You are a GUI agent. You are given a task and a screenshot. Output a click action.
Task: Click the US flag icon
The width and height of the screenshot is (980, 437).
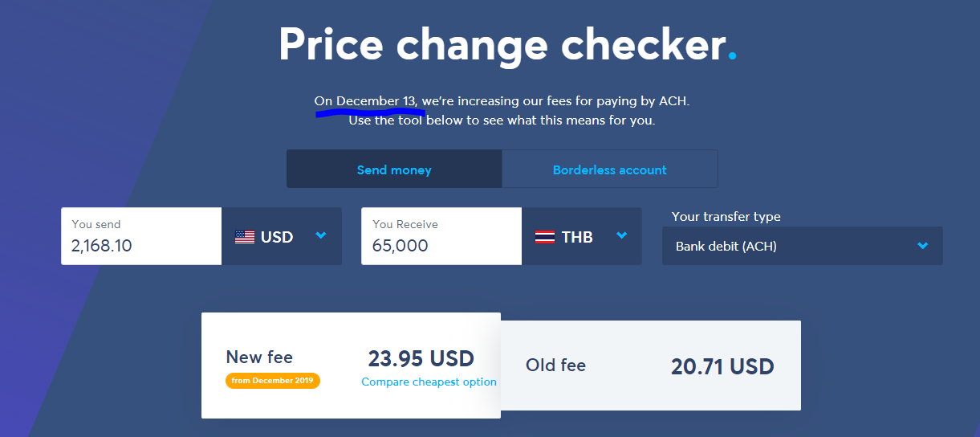[245, 237]
